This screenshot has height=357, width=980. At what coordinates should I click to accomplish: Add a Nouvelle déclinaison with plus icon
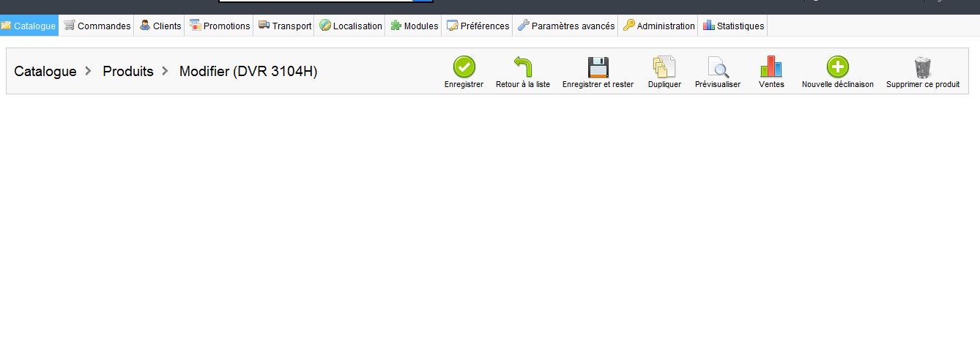pos(838,67)
